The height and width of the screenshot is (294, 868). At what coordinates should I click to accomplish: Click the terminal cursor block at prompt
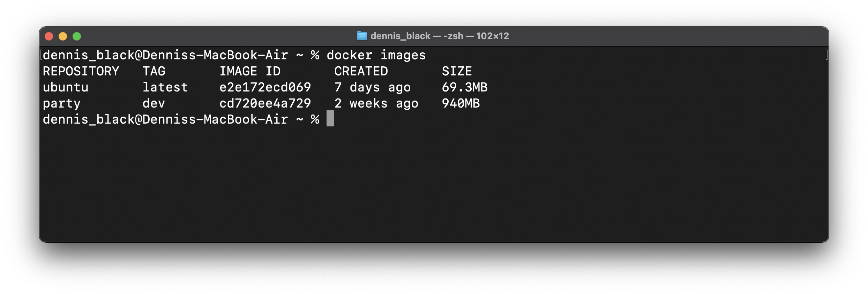tap(330, 119)
